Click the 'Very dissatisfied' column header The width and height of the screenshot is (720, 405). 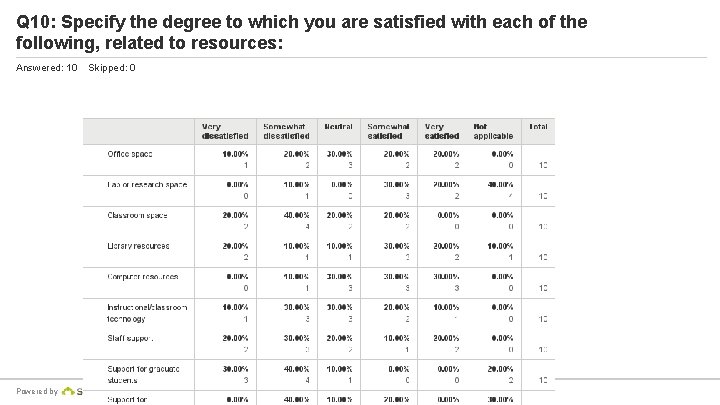click(225, 131)
